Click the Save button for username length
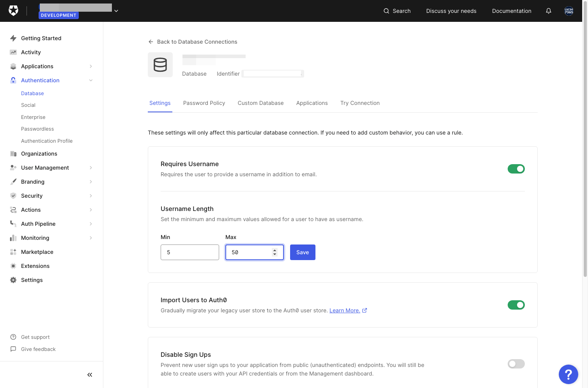Image resolution: width=588 pixels, height=388 pixels. tap(303, 252)
